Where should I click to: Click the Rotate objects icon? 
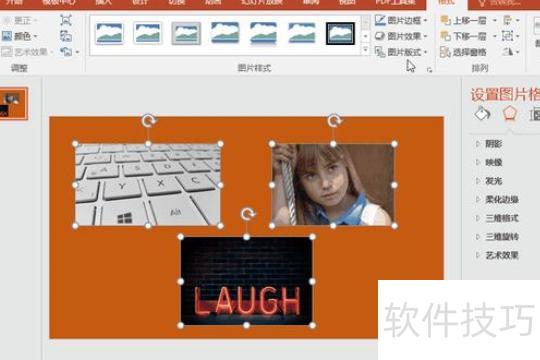coord(510,52)
